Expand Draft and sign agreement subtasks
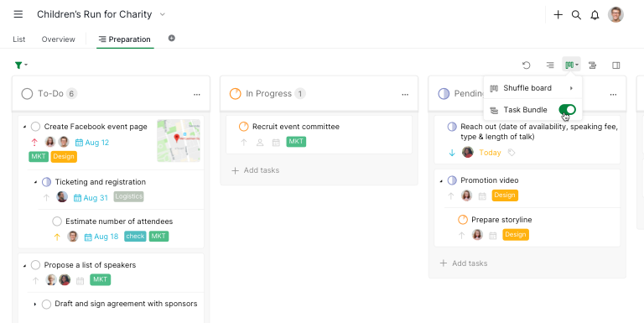Image resolution: width=644 pixels, height=323 pixels. [35, 304]
